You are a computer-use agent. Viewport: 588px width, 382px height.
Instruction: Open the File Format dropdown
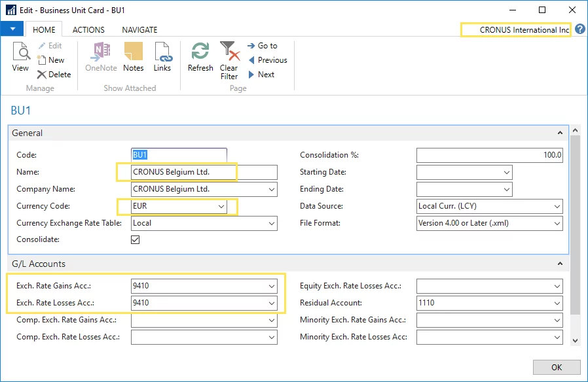(557, 223)
